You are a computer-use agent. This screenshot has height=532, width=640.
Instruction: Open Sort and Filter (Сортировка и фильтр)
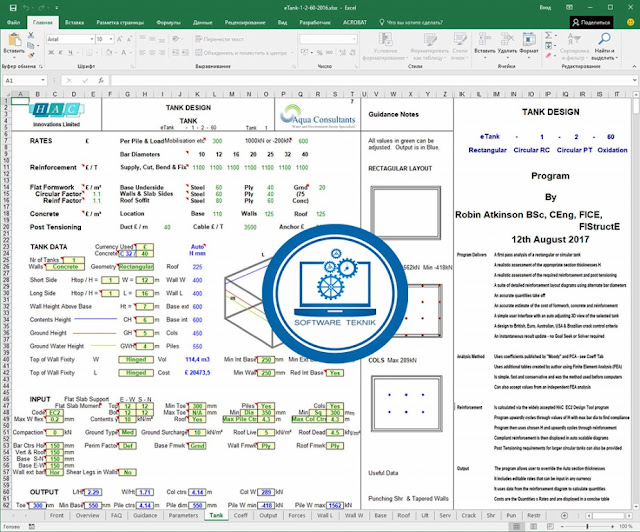(x=574, y=46)
